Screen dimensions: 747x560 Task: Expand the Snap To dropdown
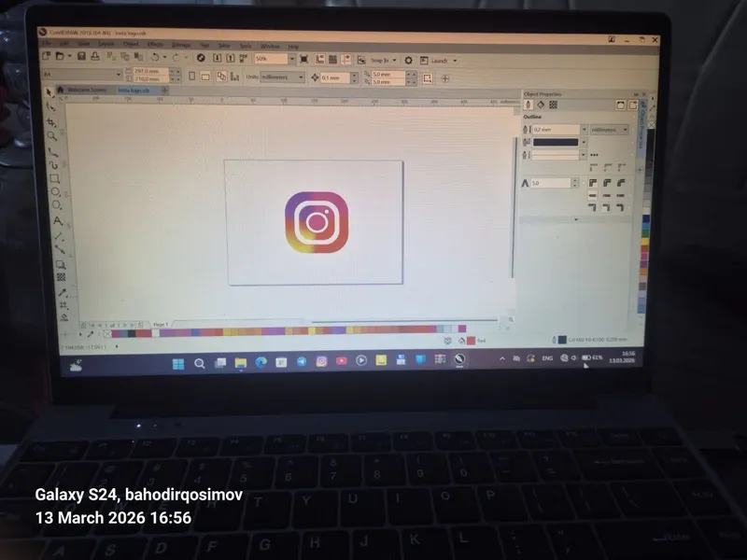[394, 61]
